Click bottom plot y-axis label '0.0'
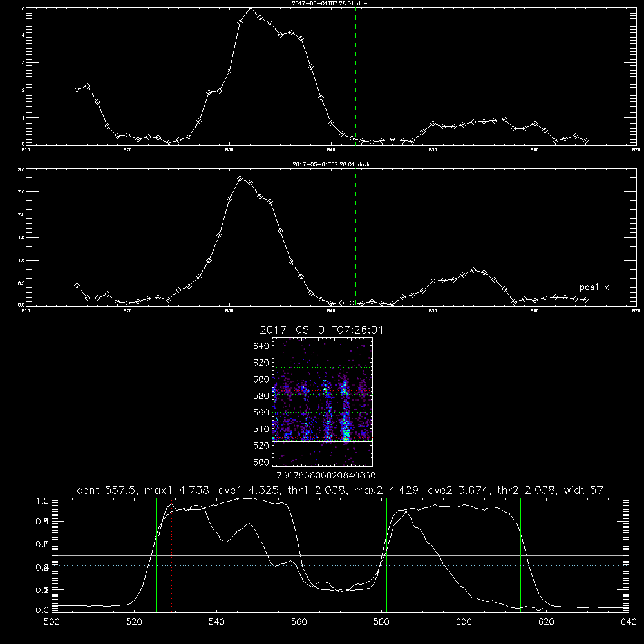 tap(43, 611)
